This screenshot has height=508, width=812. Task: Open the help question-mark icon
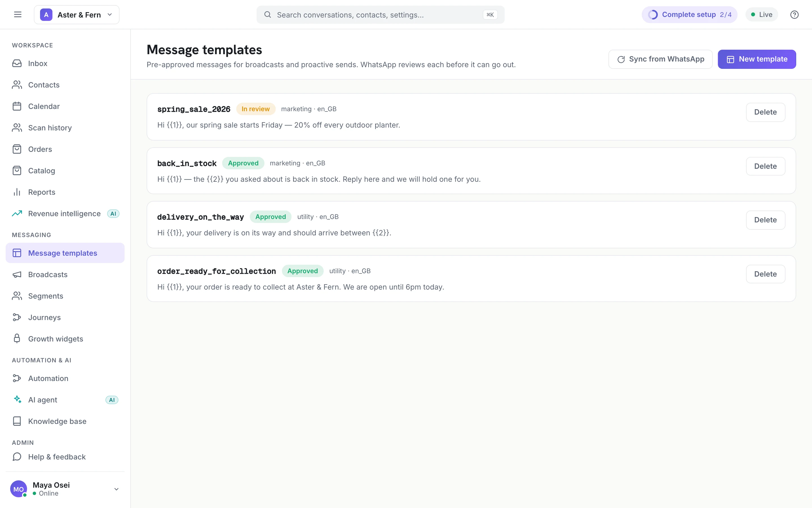[794, 14]
